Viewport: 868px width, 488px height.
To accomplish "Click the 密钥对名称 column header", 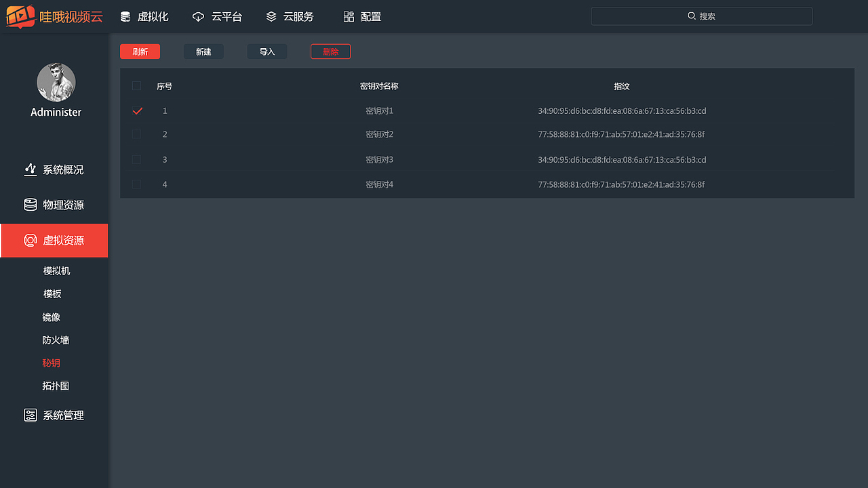I will [379, 86].
